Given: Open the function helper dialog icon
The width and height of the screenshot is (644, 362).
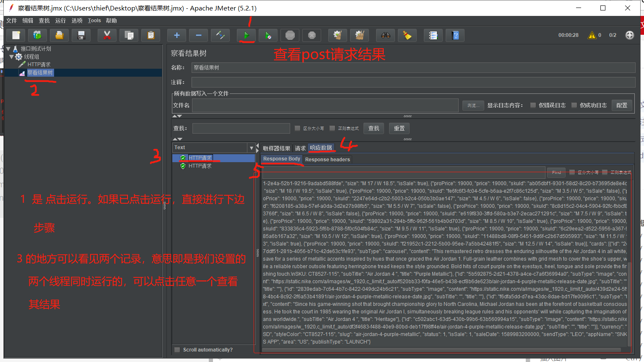Looking at the screenshot, I should tap(433, 35).
